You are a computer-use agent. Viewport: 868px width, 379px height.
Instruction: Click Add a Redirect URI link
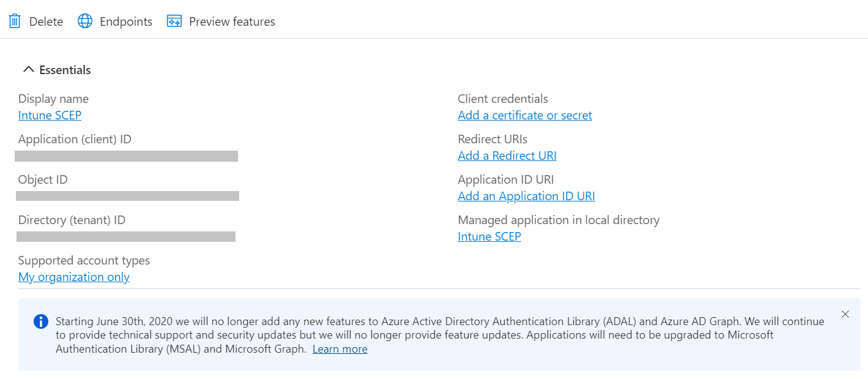click(507, 156)
